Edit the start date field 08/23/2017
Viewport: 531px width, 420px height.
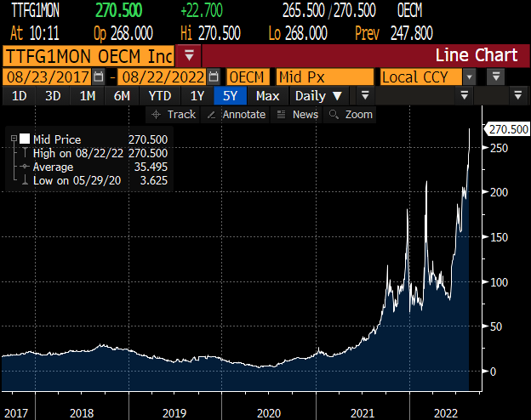click(47, 77)
